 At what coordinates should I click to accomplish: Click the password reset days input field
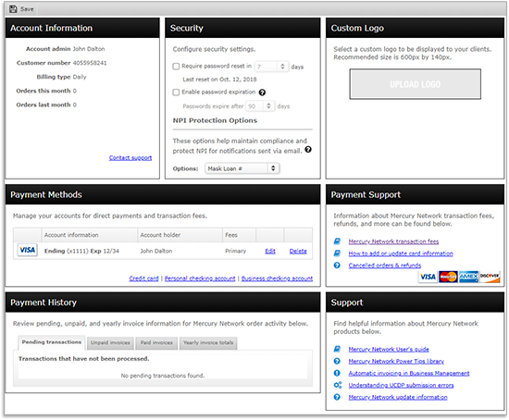click(x=267, y=67)
